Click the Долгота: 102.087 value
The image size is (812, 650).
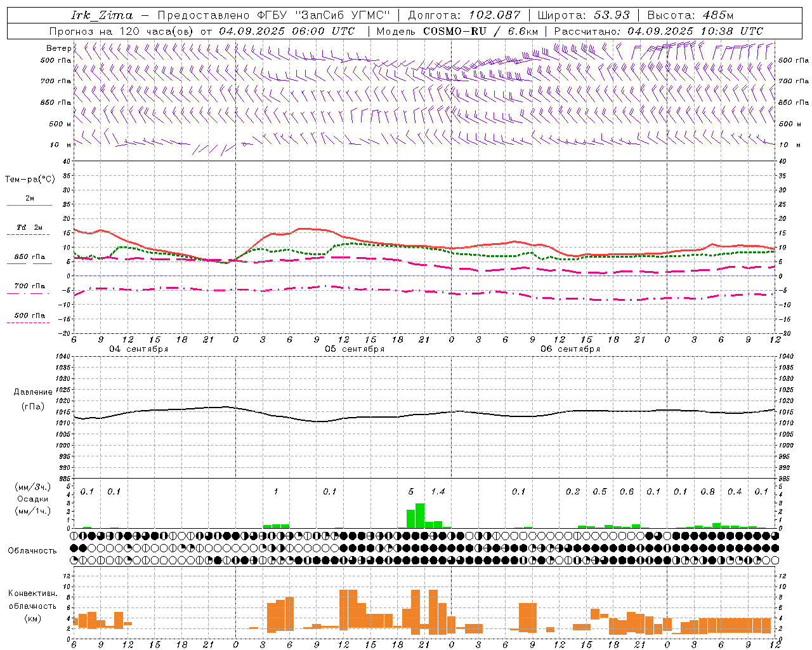click(464, 15)
